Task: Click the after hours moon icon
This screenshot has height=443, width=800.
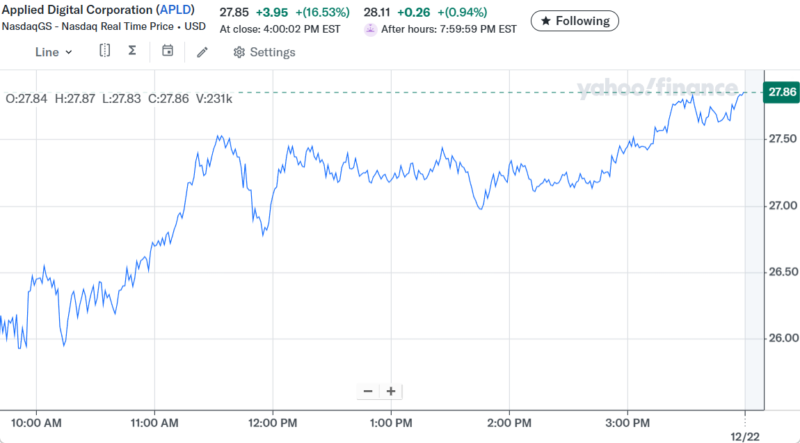Action: point(371,29)
